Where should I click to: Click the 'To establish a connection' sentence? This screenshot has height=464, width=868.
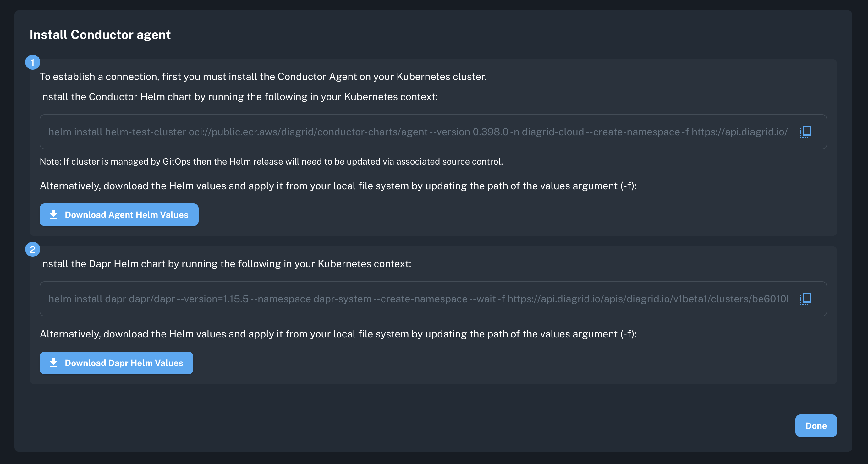click(263, 77)
